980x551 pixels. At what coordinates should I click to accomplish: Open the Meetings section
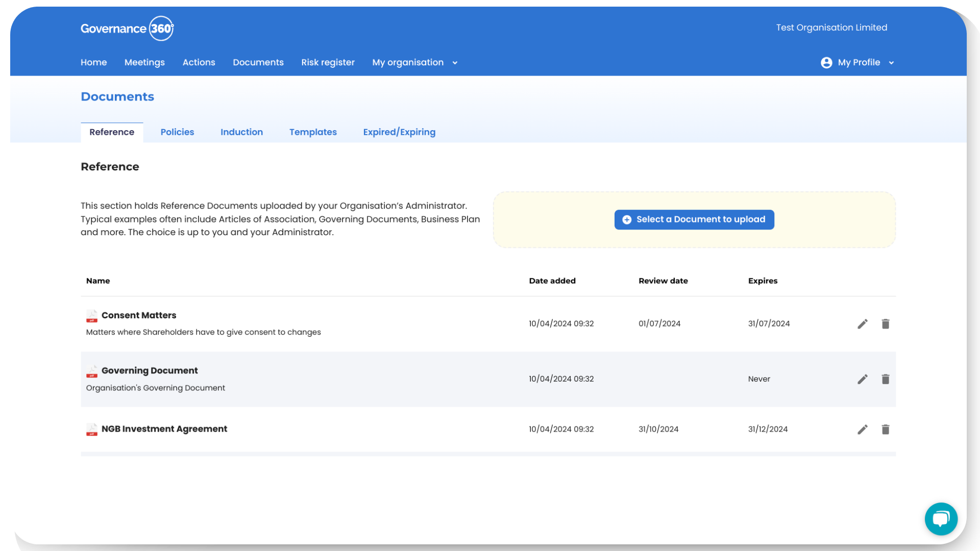coord(144,62)
